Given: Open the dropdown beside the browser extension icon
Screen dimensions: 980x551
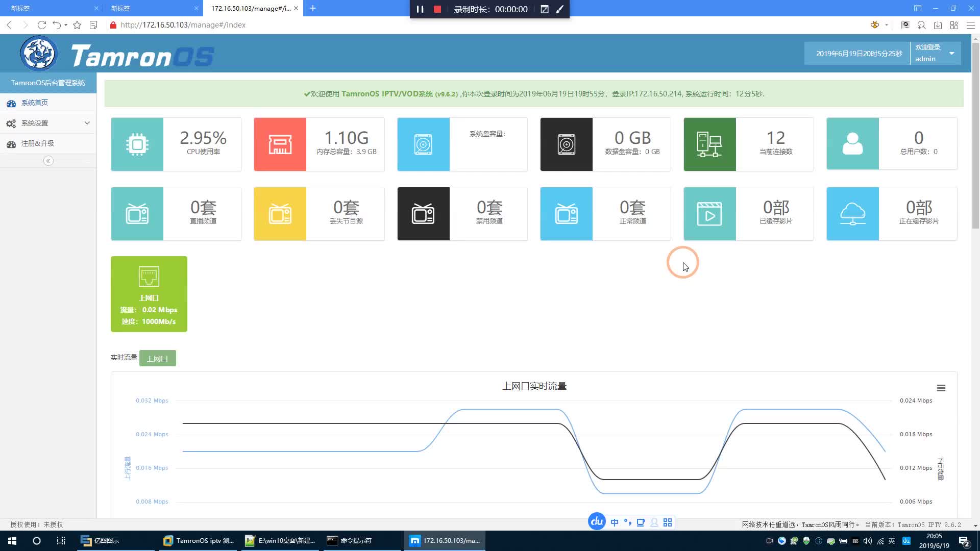Looking at the screenshot, I should (x=887, y=25).
